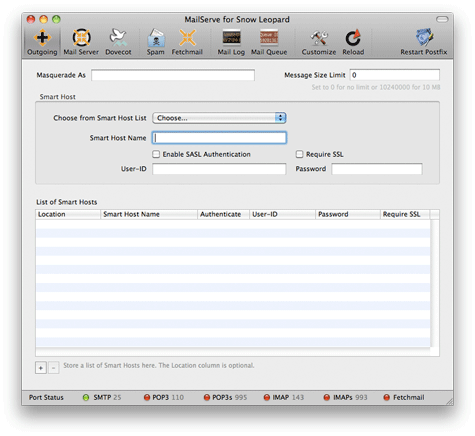Click the 'Store a list of Smart Hosts here' note
Viewport: 475px width, 436px height.
click(x=159, y=365)
